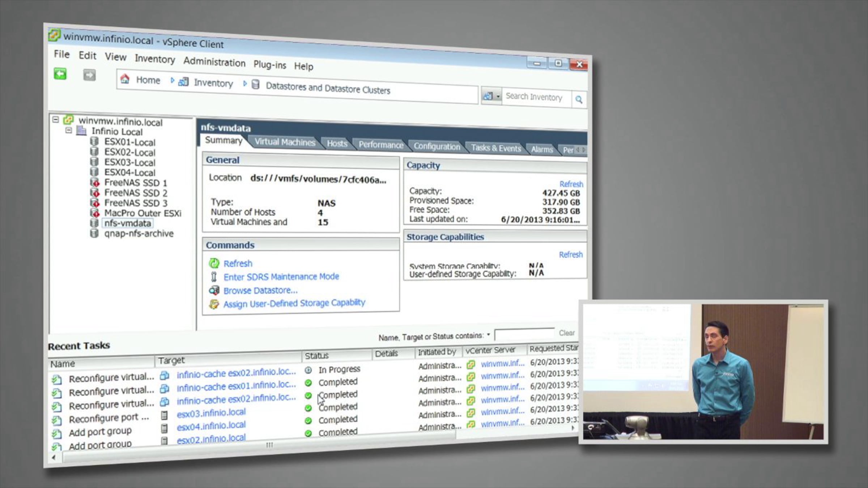This screenshot has height=488, width=868.
Task: Click Assign User-Defined Storage Capability link
Action: [x=294, y=303]
